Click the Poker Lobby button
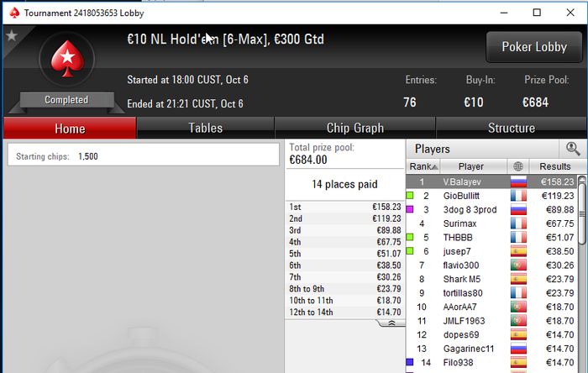 click(x=534, y=47)
